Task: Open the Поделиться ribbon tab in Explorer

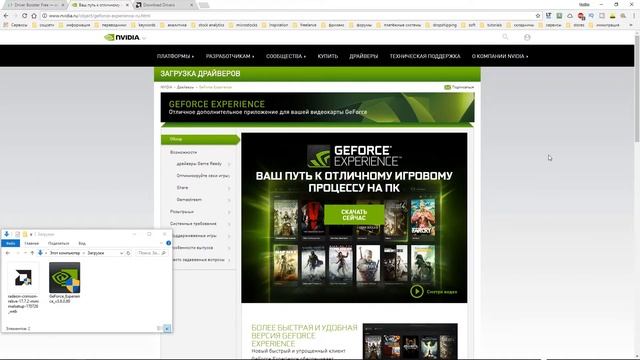Action: pyautogui.click(x=59, y=243)
